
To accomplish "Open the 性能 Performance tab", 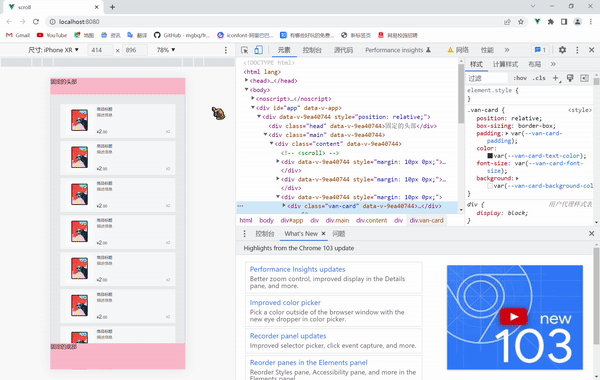I will click(487, 50).
